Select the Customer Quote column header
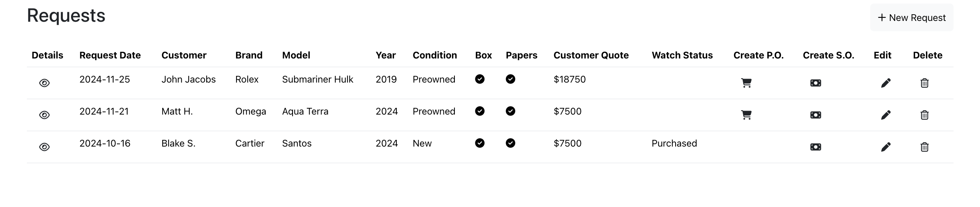The width and height of the screenshot is (980, 207). click(x=591, y=55)
